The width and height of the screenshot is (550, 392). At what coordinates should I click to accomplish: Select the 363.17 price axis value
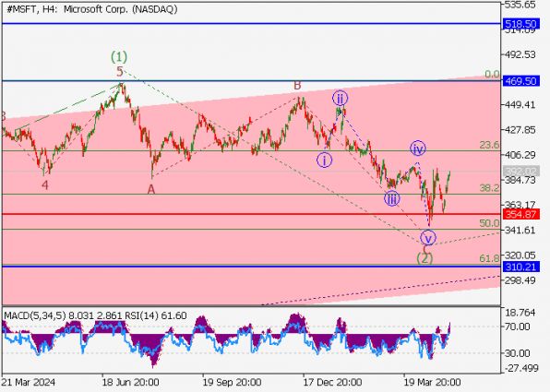(x=520, y=205)
